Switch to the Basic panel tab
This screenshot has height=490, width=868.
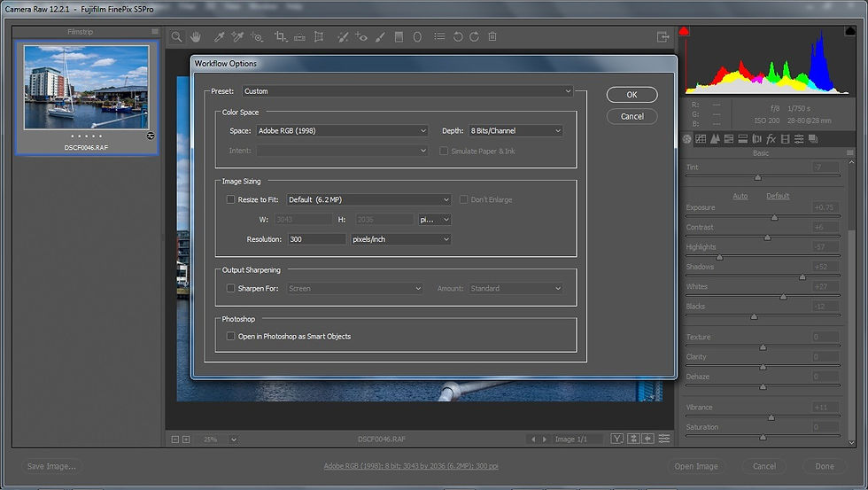687,139
